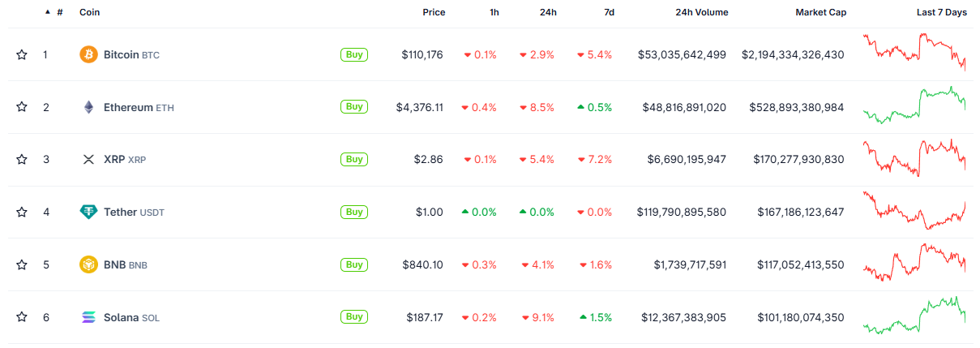The image size is (980, 348).
Task: Toggle the Solana favorite star
Action: 22,317
